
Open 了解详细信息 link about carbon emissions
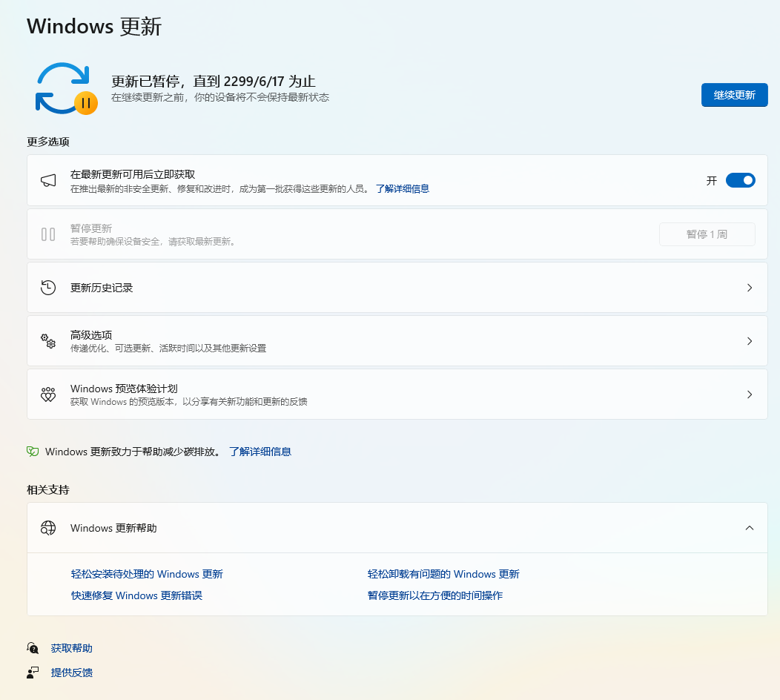pyautogui.click(x=260, y=452)
